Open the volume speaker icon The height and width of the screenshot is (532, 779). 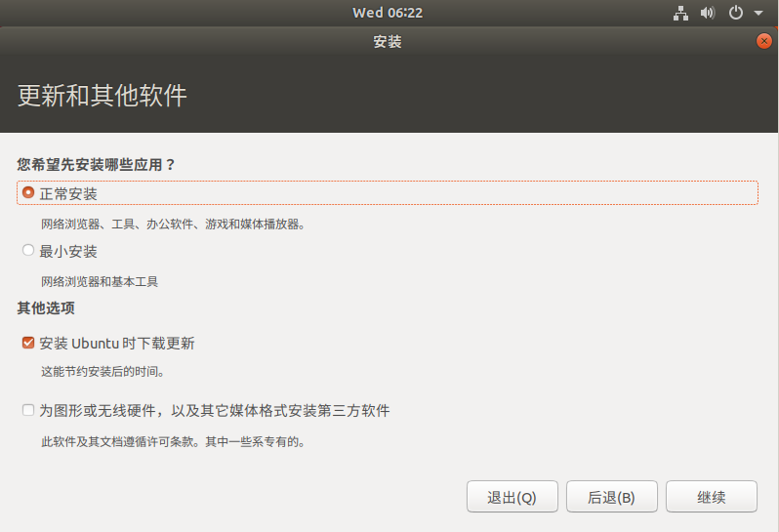pyautogui.click(x=708, y=13)
